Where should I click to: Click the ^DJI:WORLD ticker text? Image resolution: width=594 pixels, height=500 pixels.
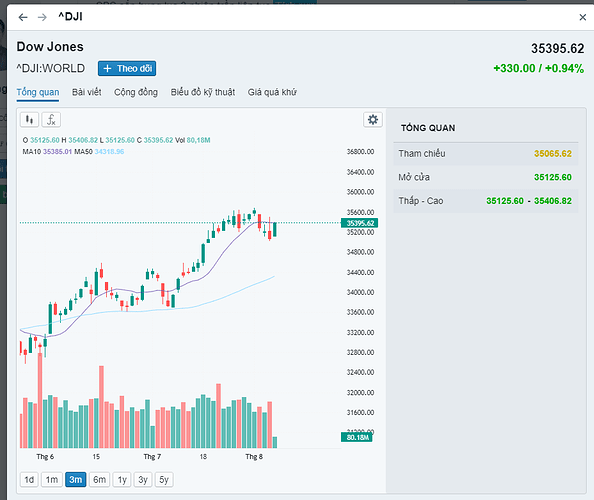coord(50,69)
